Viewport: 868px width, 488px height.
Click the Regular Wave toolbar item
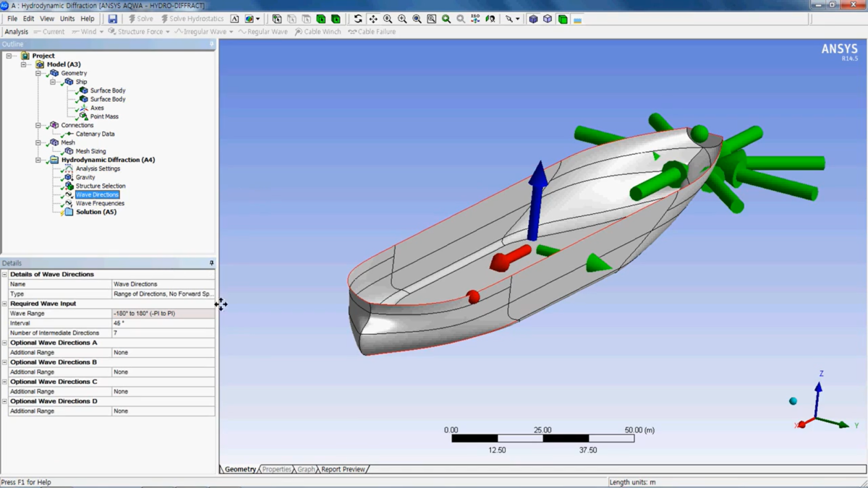tap(263, 32)
